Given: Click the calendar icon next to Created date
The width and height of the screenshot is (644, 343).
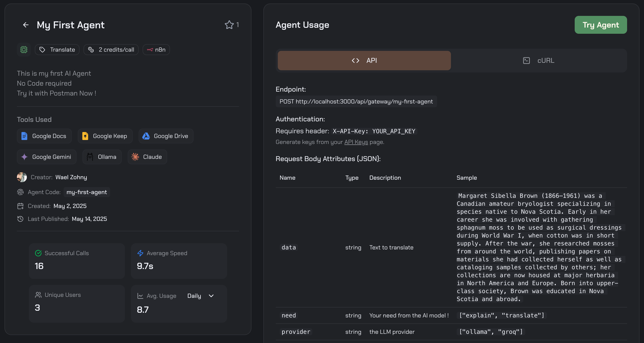Looking at the screenshot, I should (x=20, y=206).
